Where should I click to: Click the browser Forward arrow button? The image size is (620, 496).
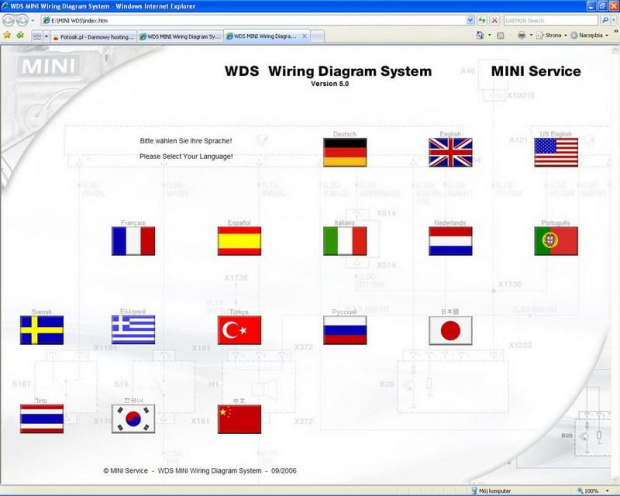coord(22,20)
